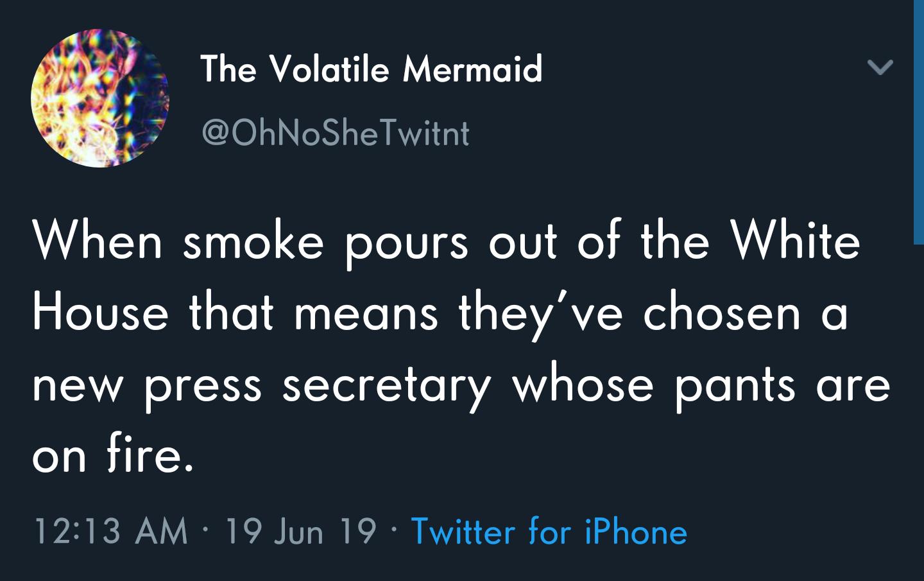Click tweet line starting "When smoke pours"
Viewport: 924px width, 581px height.
pyautogui.click(x=447, y=242)
